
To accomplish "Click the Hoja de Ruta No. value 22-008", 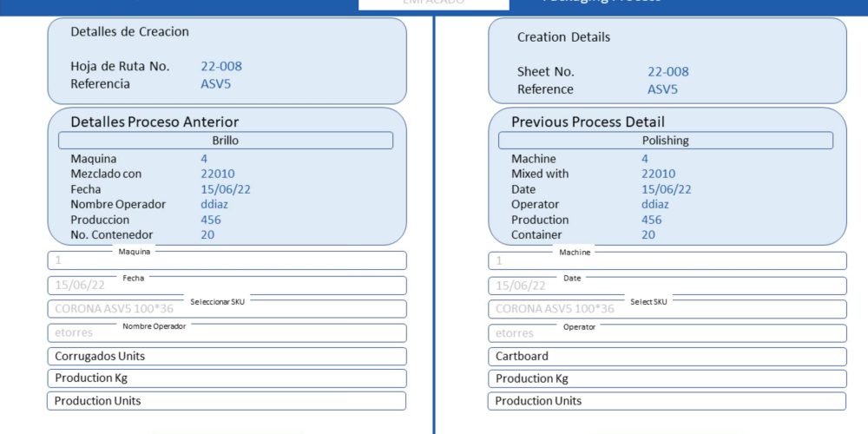I will point(221,67).
